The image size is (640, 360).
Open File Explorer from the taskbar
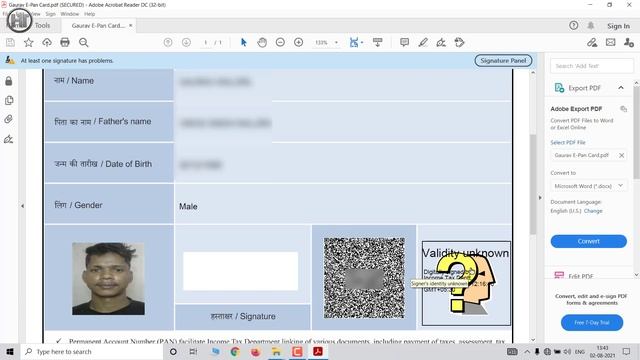[x=276, y=351]
